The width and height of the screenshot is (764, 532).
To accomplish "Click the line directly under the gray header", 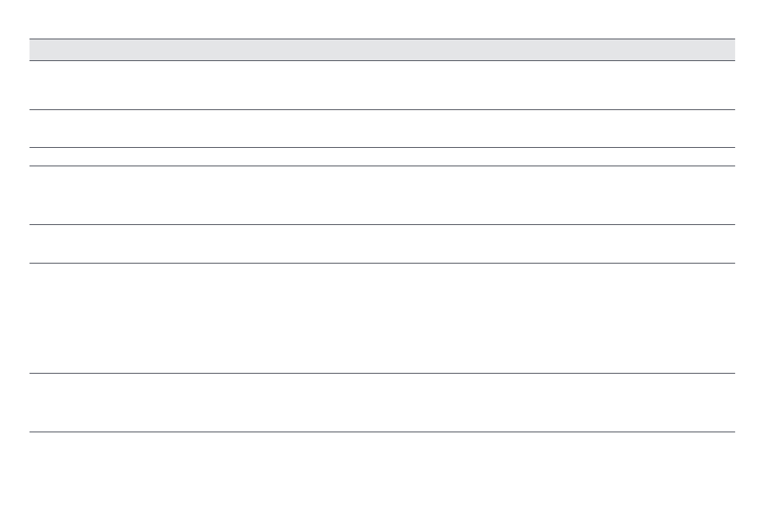I will click(382, 61).
